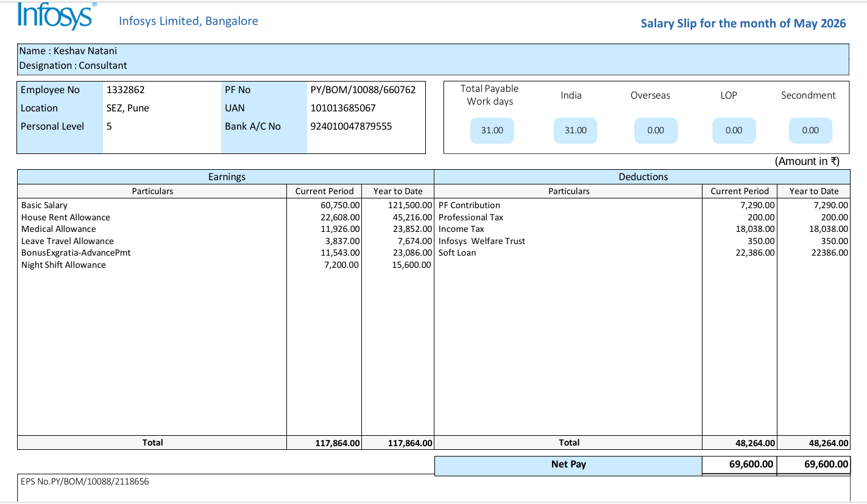This screenshot has width=867, height=504.
Task: Select the Overseas days value box
Action: pyautogui.click(x=656, y=130)
